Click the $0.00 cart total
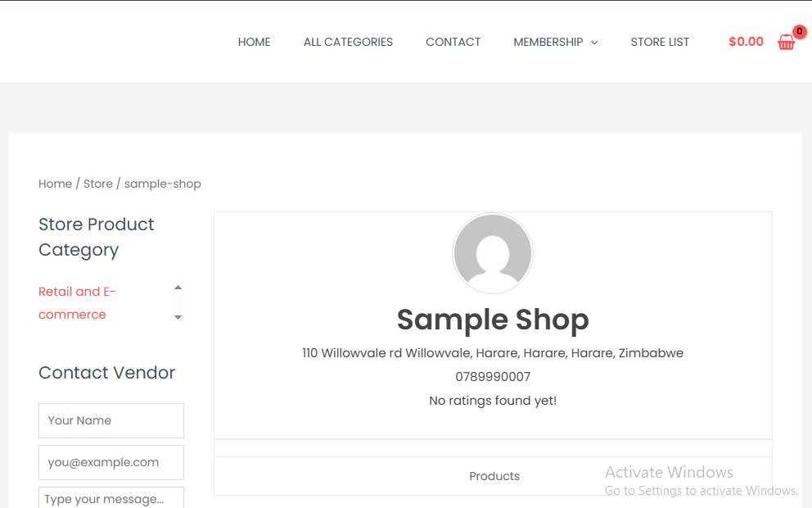The height and width of the screenshot is (508, 812). coord(746,42)
